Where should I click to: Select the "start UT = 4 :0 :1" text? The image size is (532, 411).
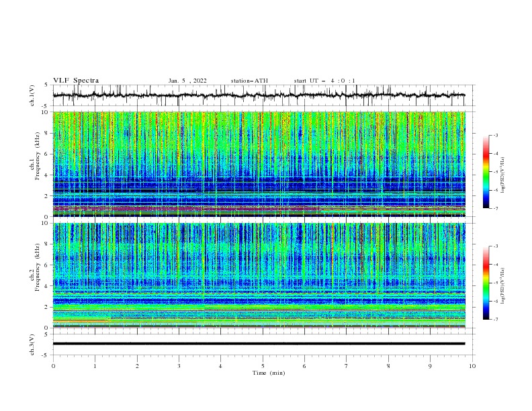pos(324,81)
